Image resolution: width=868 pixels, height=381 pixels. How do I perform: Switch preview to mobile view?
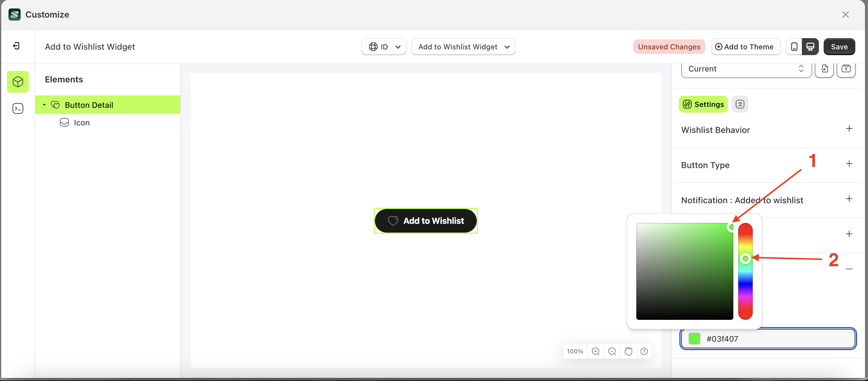click(794, 47)
